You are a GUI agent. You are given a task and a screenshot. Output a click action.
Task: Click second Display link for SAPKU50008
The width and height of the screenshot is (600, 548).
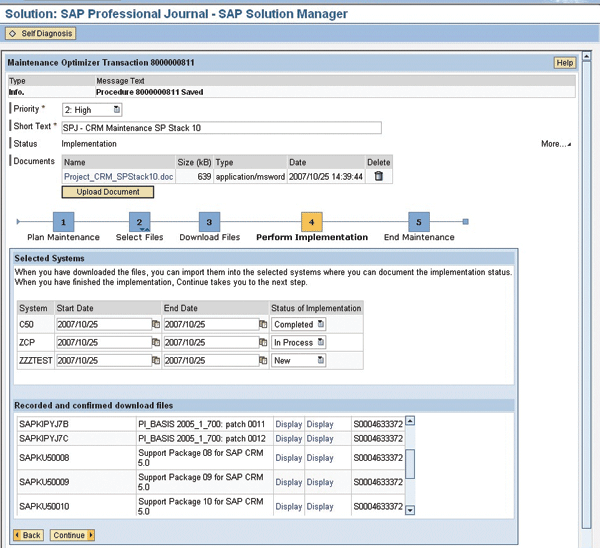[x=320, y=458]
